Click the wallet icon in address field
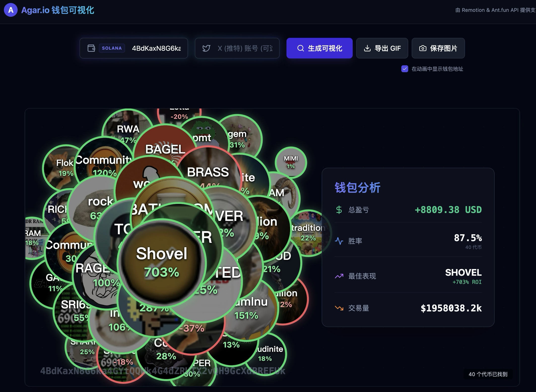The image size is (536, 392). (91, 48)
